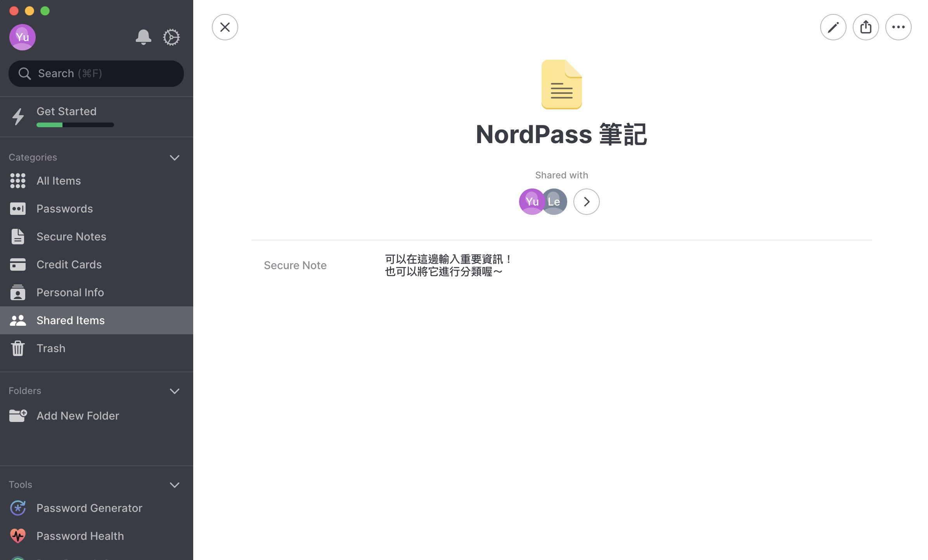This screenshot has width=928, height=560.
Task: Collapse the Categories section
Action: 175,157
